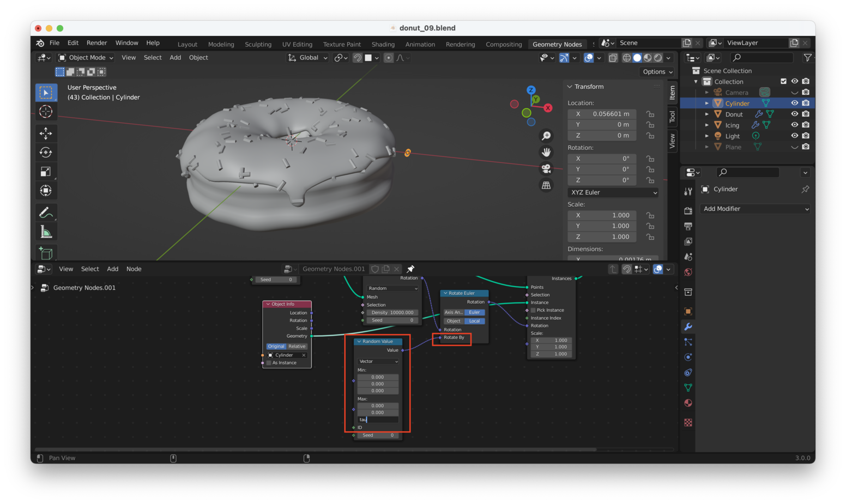Screen dimensions: 846x504
Task: Click the Options button in the viewport
Action: click(x=657, y=72)
